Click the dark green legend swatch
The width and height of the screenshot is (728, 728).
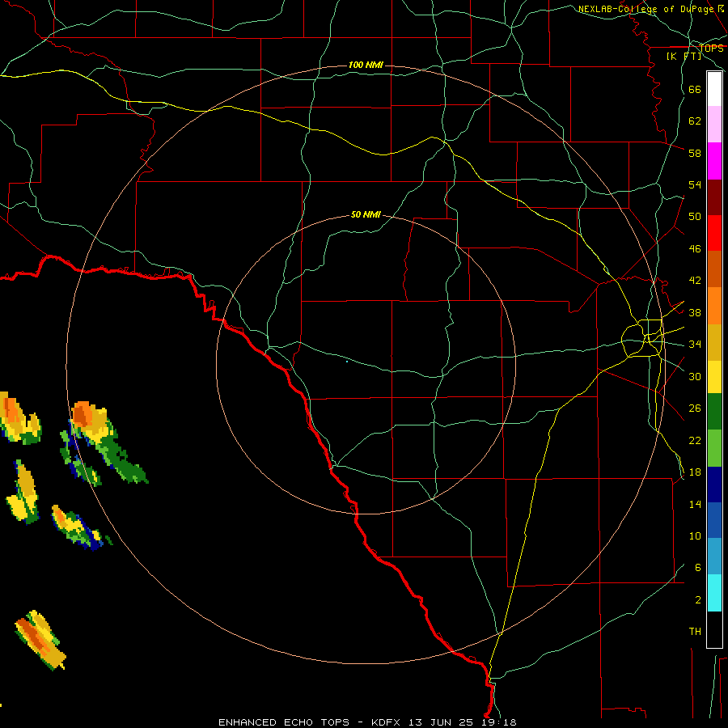(714, 412)
